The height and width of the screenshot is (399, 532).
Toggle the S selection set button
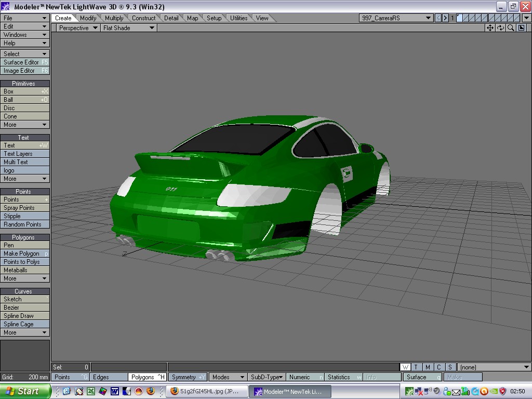point(450,367)
